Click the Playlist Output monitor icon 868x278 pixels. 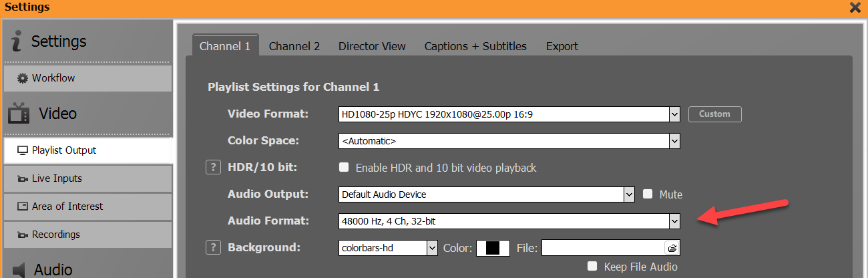[x=22, y=150]
